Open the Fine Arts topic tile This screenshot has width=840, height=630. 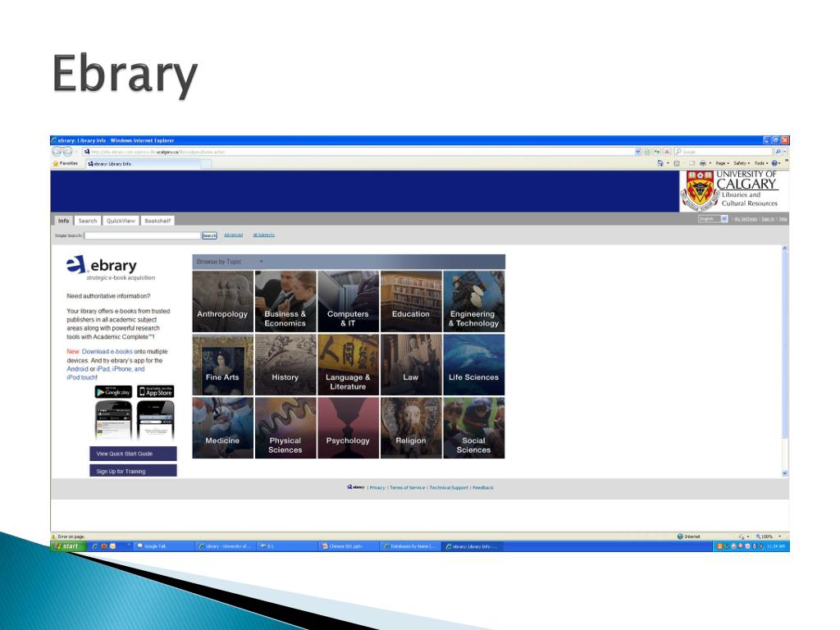[x=223, y=365]
